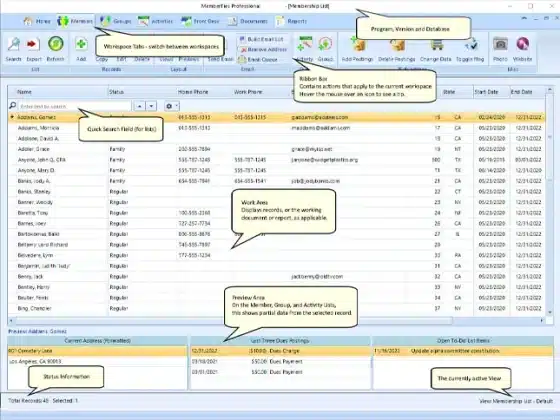Click the Group icon in ribbon
Screen dimensions: 560x420
coord(325,44)
